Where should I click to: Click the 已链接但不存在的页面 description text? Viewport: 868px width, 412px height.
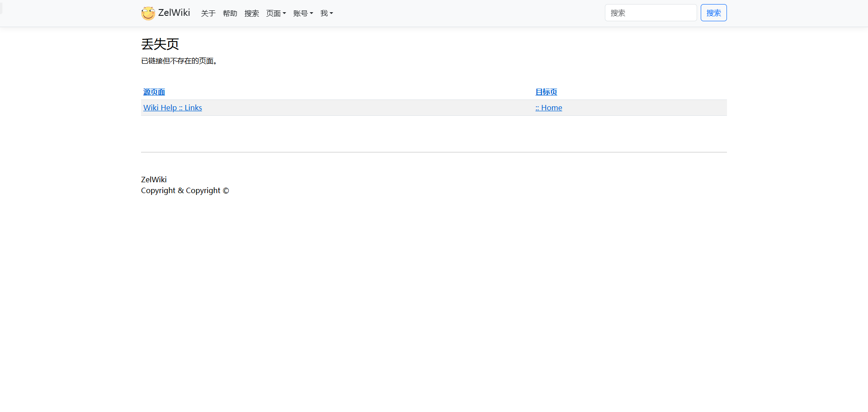[x=179, y=61]
